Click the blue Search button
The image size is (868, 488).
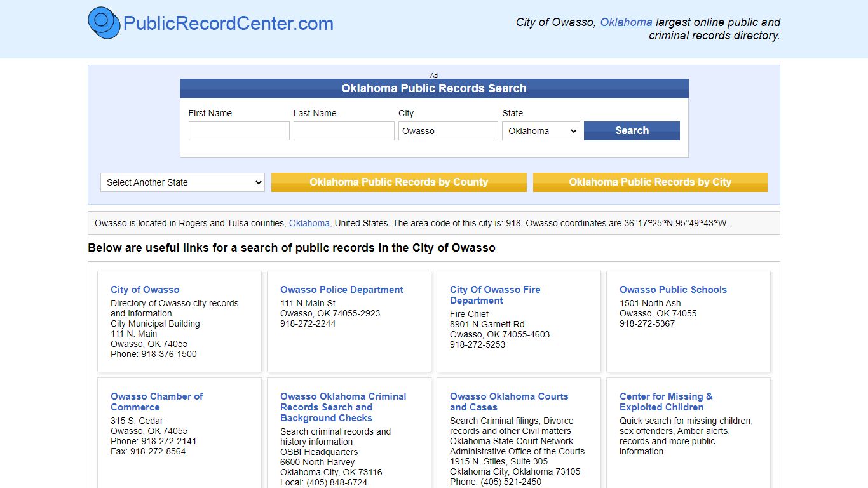pyautogui.click(x=632, y=131)
